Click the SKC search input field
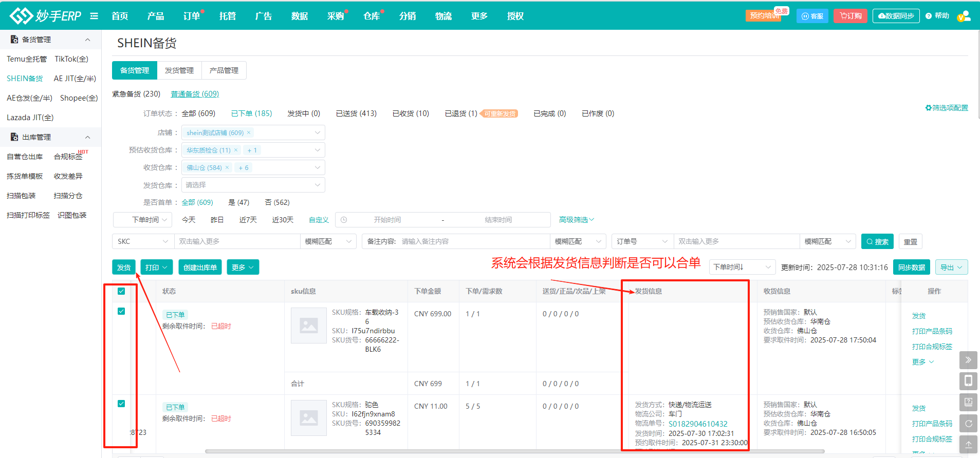Viewport: 980px width, 458px height. 237,241
